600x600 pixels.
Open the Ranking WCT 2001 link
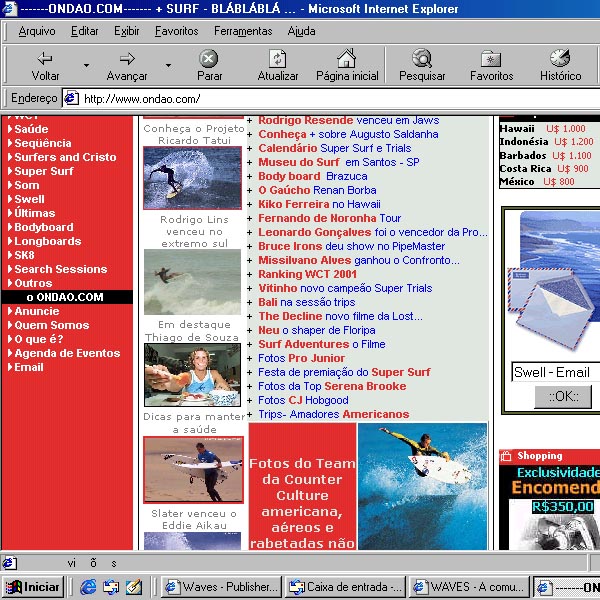point(307,274)
